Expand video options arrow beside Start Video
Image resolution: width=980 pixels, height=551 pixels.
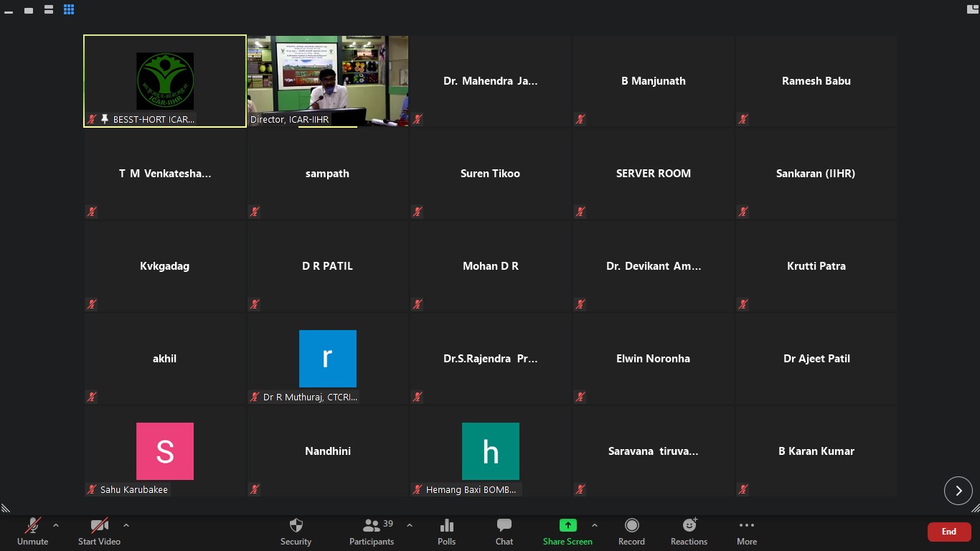click(x=126, y=525)
